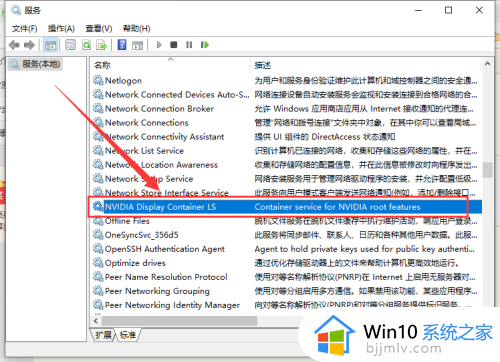
Task: Open the 文件(F) menu
Action: [25, 29]
